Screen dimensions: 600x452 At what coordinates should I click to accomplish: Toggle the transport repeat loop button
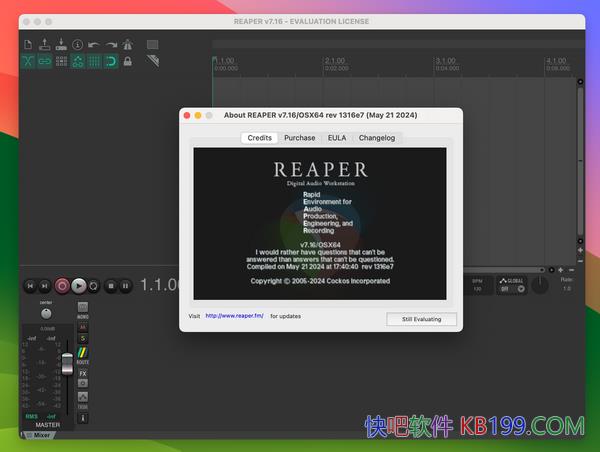[93, 286]
